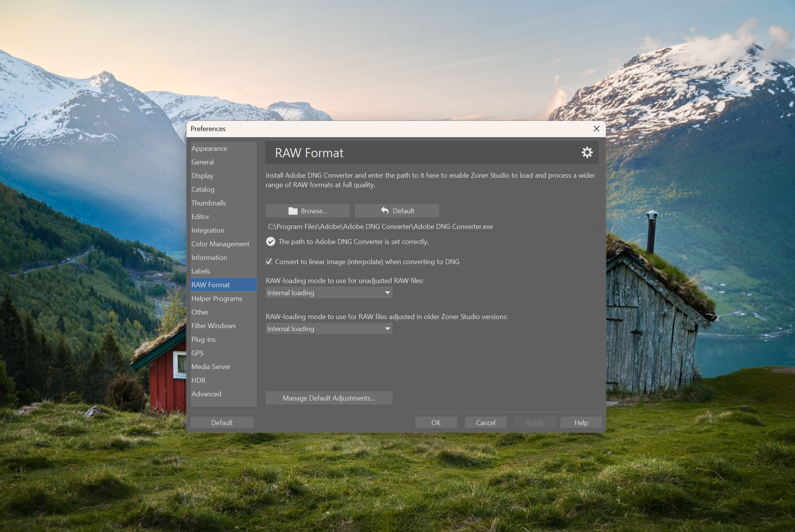Select HDR in the sidebar
The height and width of the screenshot is (532, 795).
point(223,380)
